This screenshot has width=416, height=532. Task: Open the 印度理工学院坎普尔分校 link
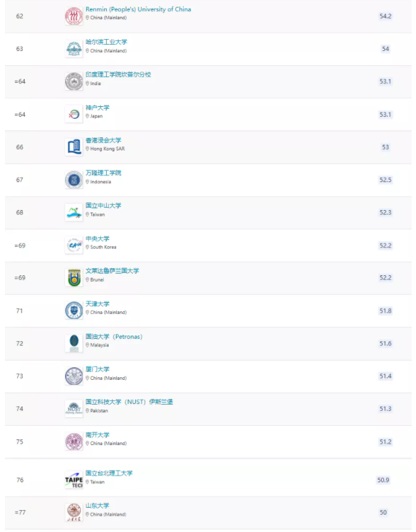coord(119,75)
